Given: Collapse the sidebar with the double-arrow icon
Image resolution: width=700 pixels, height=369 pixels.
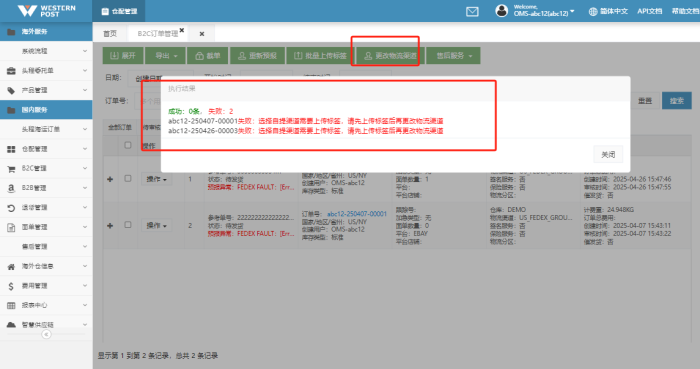Looking at the screenshot, I should point(46,334).
